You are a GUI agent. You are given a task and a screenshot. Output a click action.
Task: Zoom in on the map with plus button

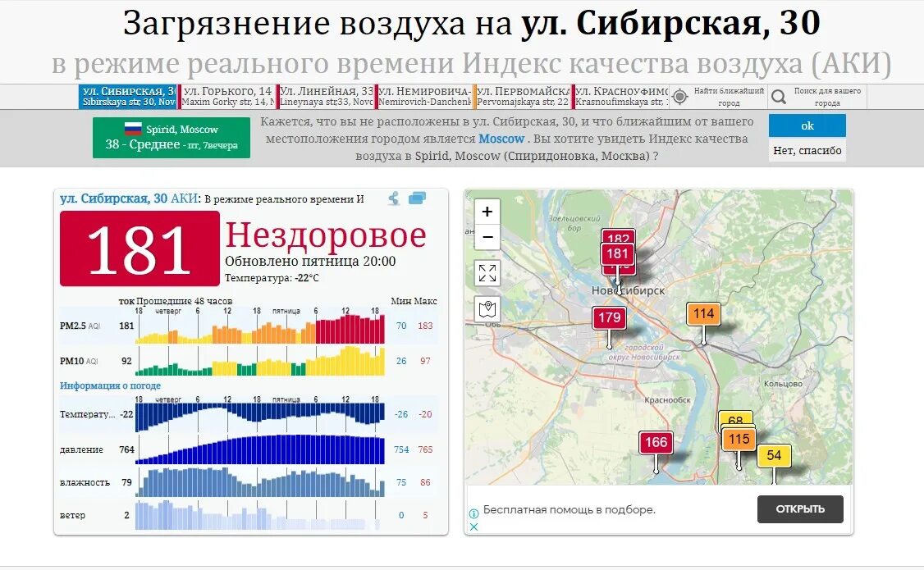[x=487, y=212]
